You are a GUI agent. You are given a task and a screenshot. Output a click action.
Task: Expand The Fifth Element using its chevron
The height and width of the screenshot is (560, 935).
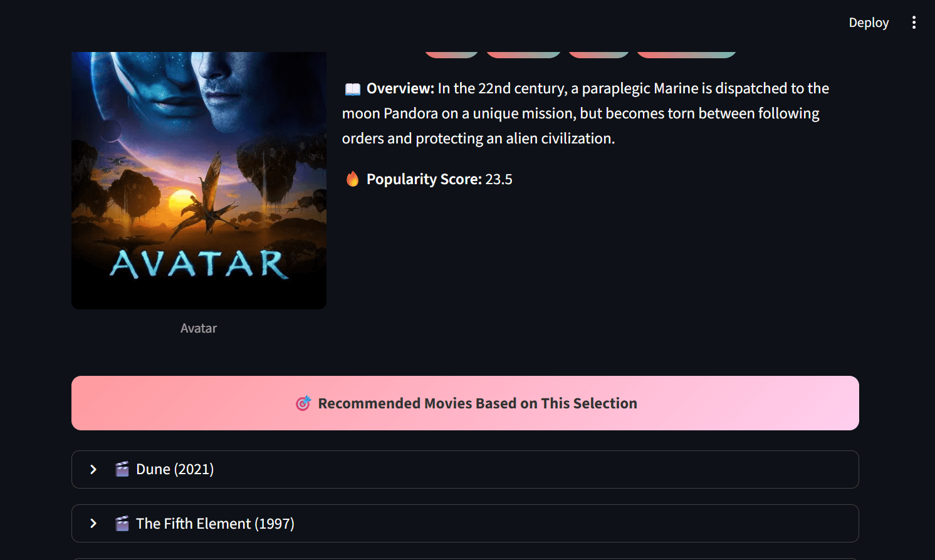tap(93, 523)
